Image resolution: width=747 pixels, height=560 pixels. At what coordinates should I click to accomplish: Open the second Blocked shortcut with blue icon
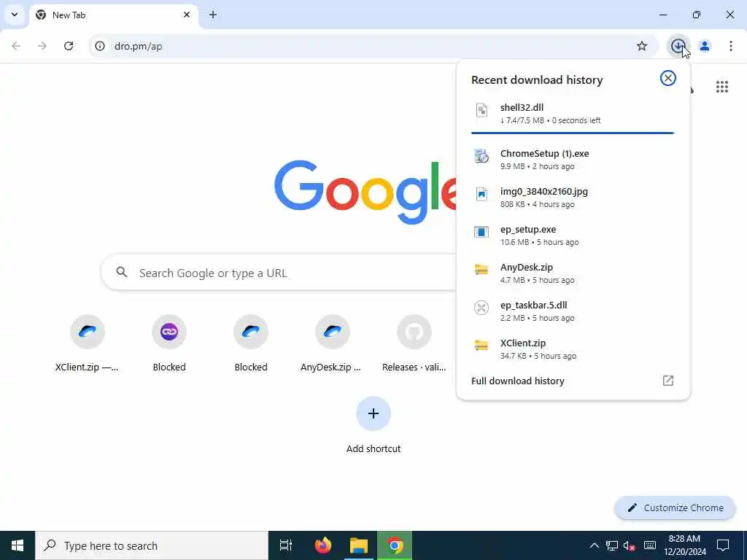pyautogui.click(x=251, y=344)
